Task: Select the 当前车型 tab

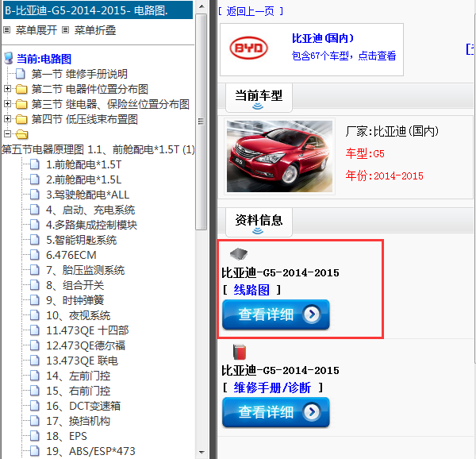Action: (x=259, y=97)
